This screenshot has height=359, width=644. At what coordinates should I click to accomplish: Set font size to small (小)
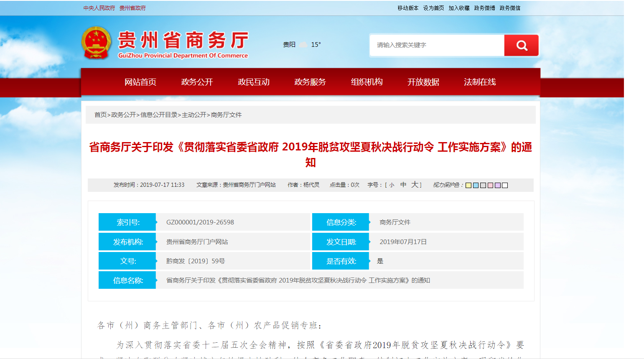[x=392, y=185]
